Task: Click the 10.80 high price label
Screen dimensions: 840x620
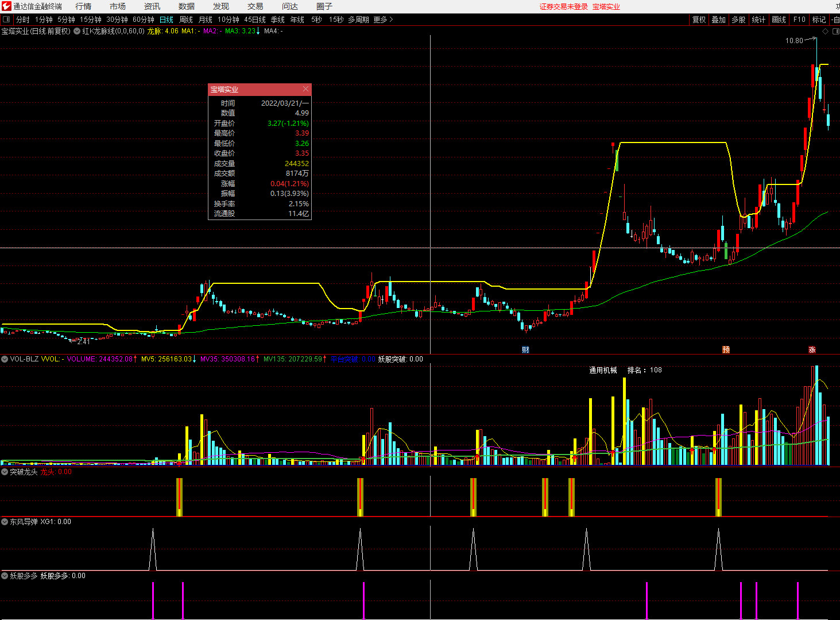Action: click(794, 41)
